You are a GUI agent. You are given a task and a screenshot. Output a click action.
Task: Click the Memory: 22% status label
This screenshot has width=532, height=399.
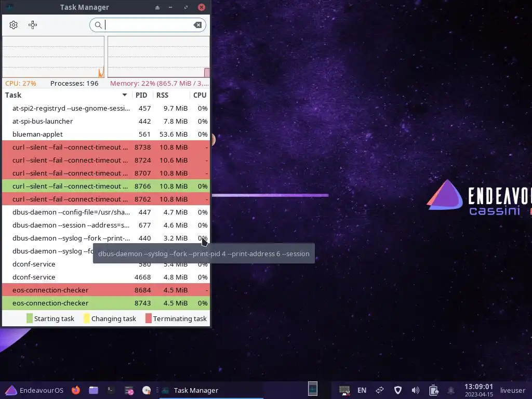pyautogui.click(x=159, y=84)
